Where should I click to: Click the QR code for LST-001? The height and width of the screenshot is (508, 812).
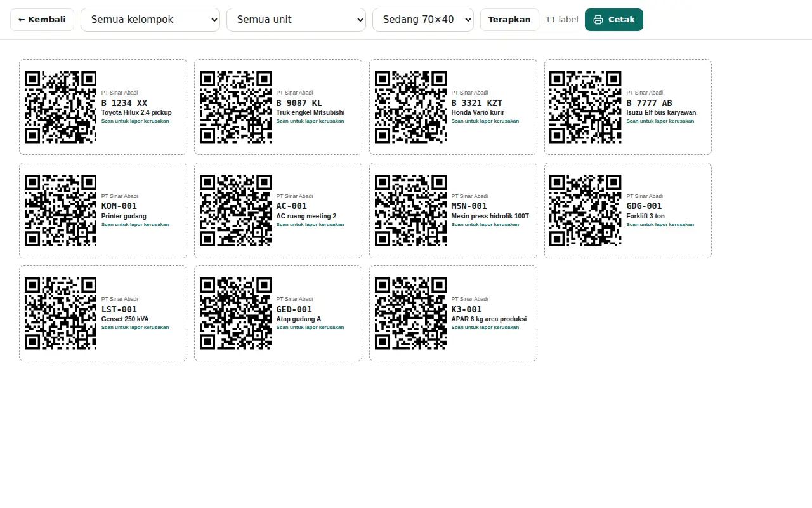coord(60,314)
